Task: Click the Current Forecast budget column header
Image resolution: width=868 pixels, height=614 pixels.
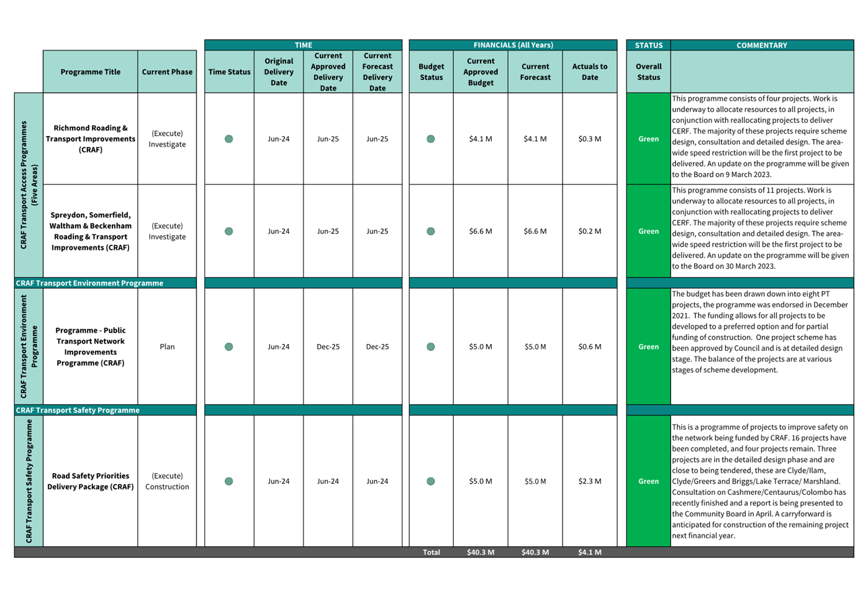Action: 535,72
